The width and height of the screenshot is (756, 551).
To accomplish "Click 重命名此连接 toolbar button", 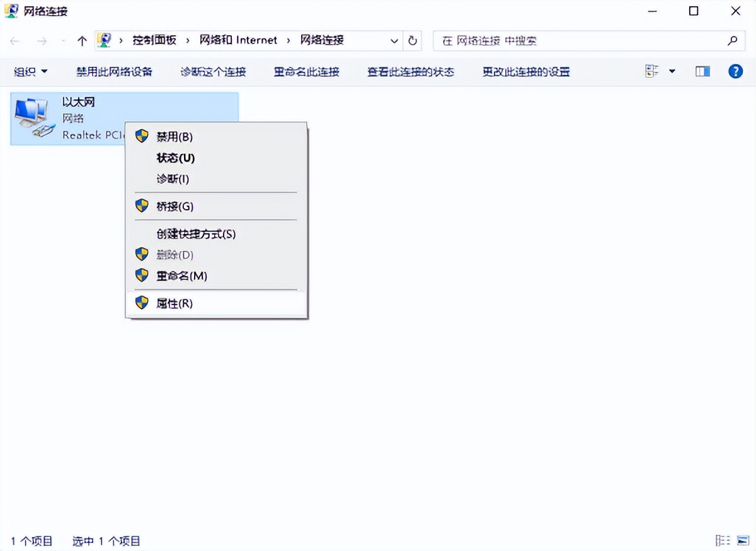I will [x=306, y=71].
